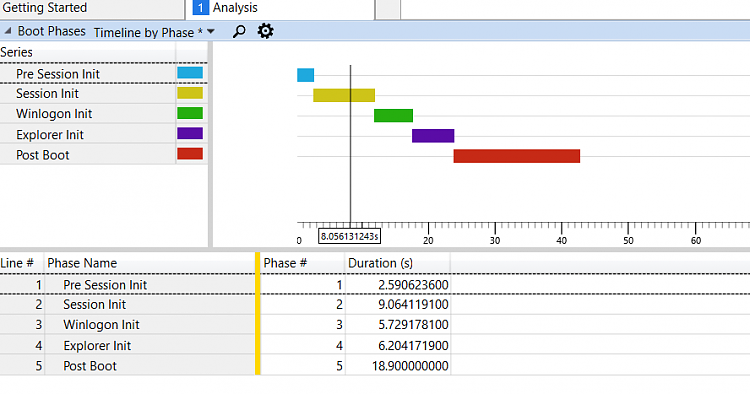Click purple Explorer Init timeline bar

[433, 136]
